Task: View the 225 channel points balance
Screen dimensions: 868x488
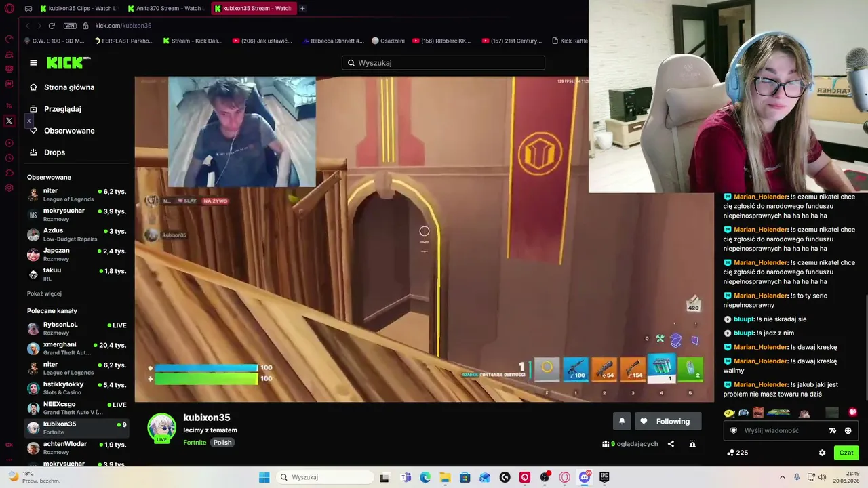Action: tap(737, 453)
